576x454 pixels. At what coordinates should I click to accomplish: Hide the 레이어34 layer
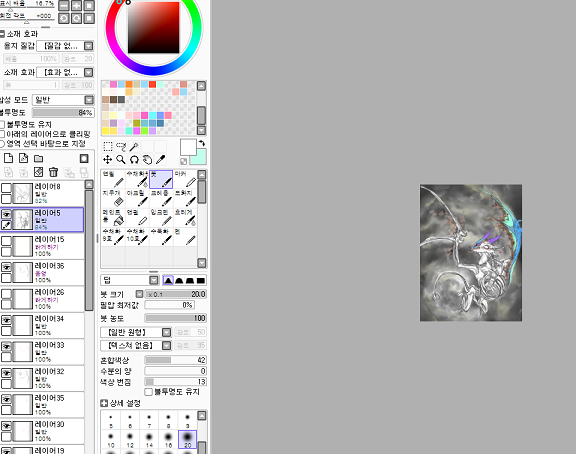coord(6,320)
